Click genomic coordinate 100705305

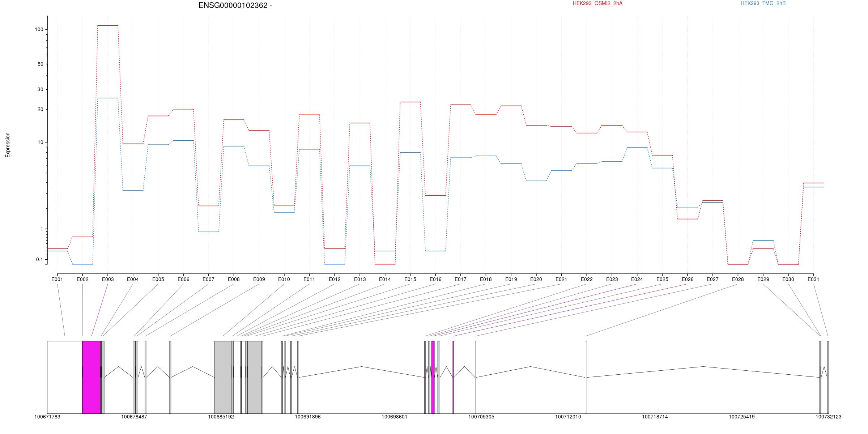481,417
